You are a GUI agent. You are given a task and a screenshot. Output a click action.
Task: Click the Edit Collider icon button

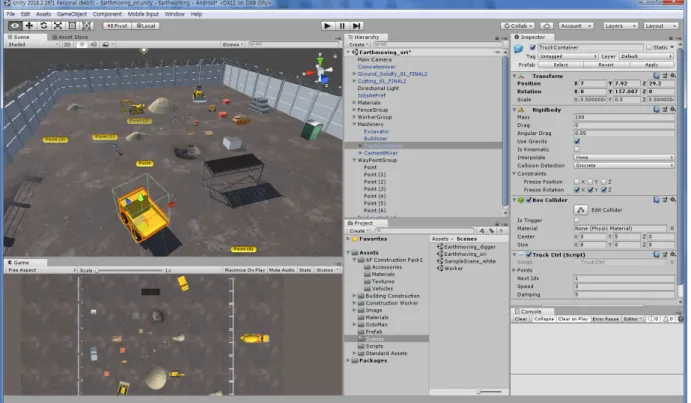[x=581, y=210]
